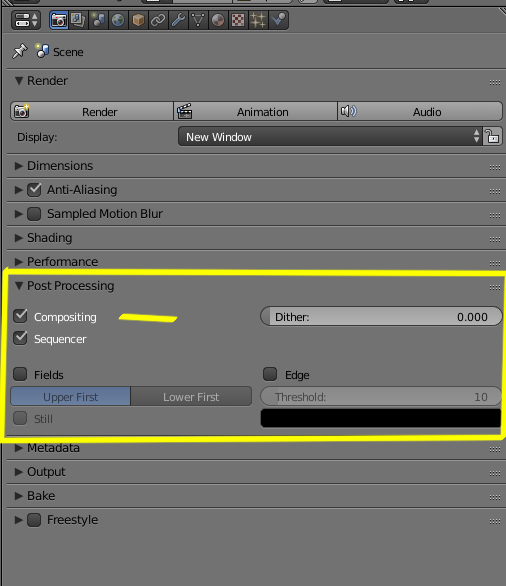
Task: Select the Upper First field order
Action: click(x=71, y=397)
